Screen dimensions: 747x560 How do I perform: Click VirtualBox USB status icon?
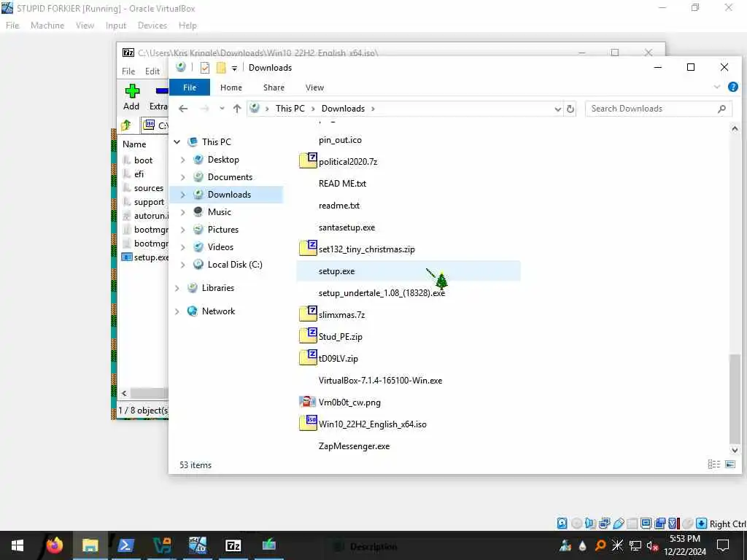[619, 524]
